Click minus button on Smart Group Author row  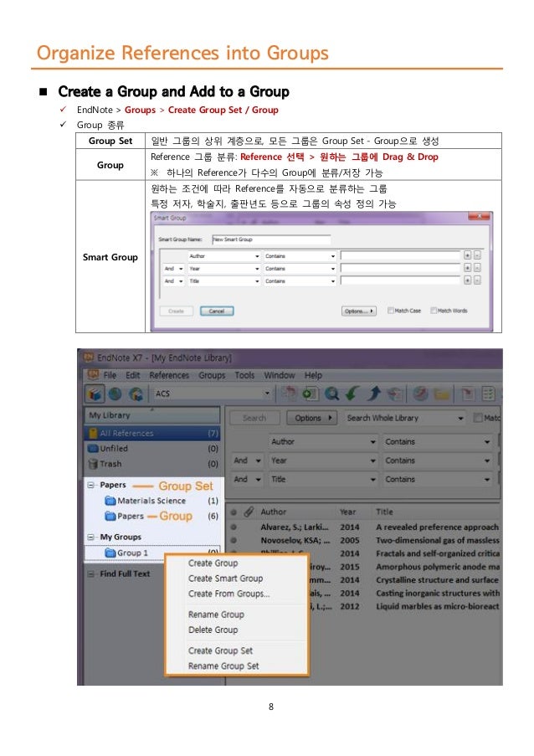[x=477, y=255]
